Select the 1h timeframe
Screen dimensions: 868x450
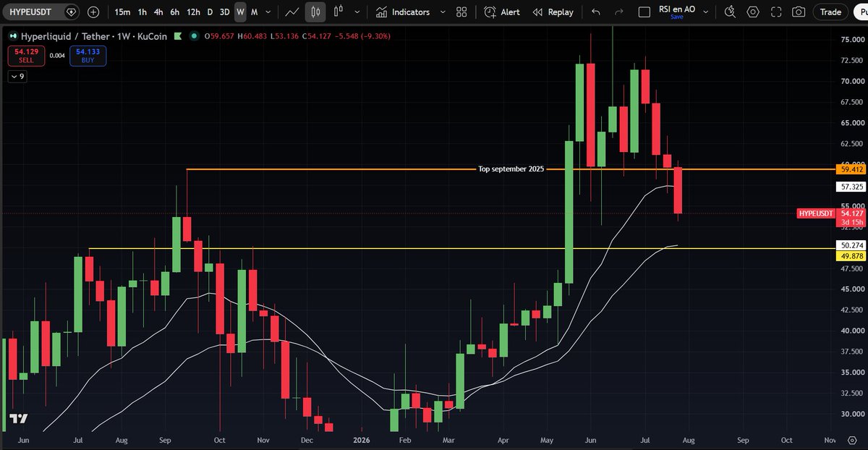(142, 12)
